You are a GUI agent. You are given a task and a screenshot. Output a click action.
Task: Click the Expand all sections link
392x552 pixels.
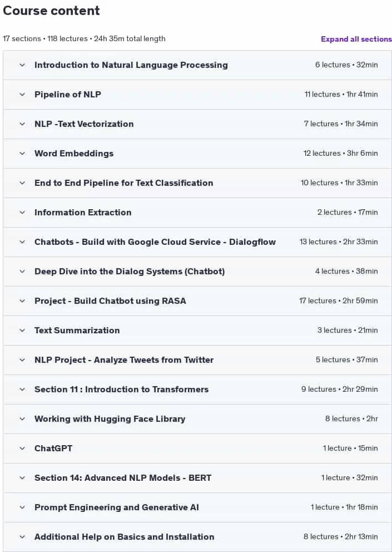coord(356,39)
